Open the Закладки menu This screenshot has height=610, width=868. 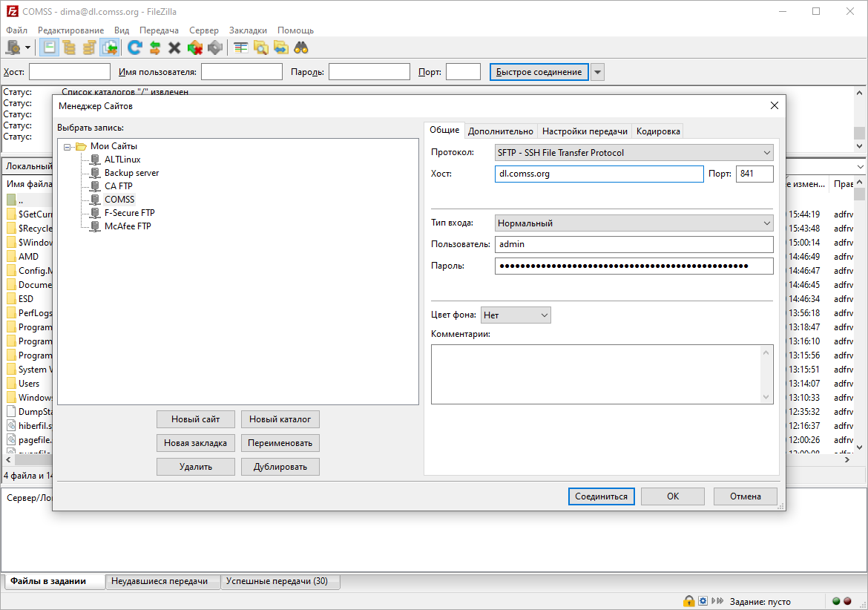pyautogui.click(x=248, y=30)
